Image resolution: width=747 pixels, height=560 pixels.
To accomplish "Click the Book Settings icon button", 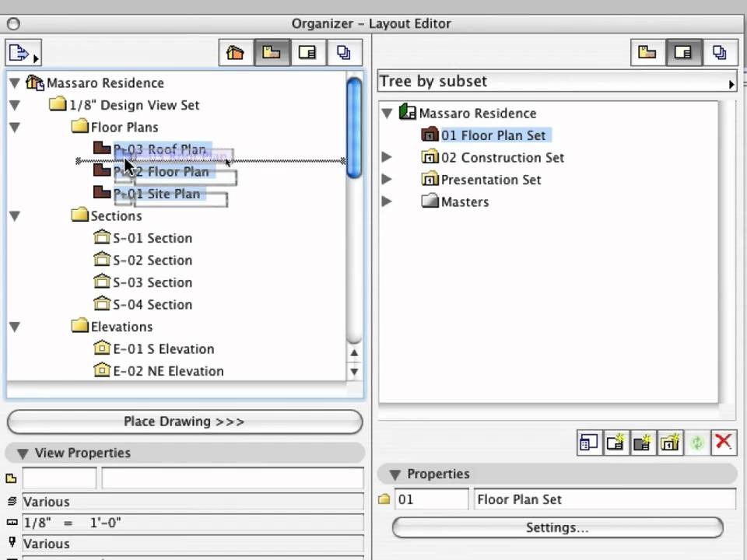I will 589,443.
